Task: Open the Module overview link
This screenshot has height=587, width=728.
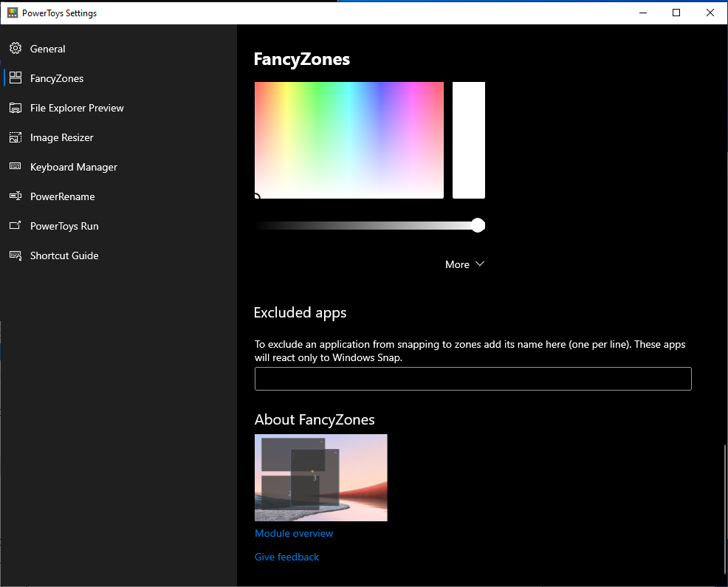Action: pyautogui.click(x=294, y=534)
